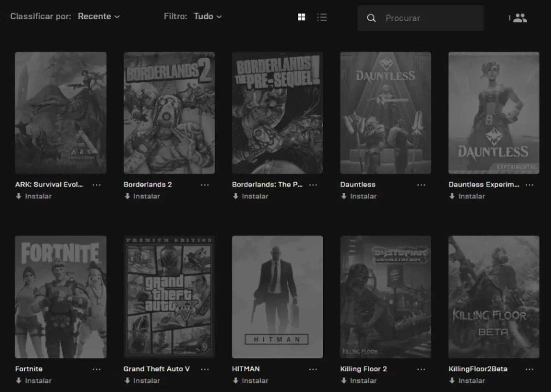Expand the Recente sort dropdown
The height and width of the screenshot is (392, 551).
99,16
